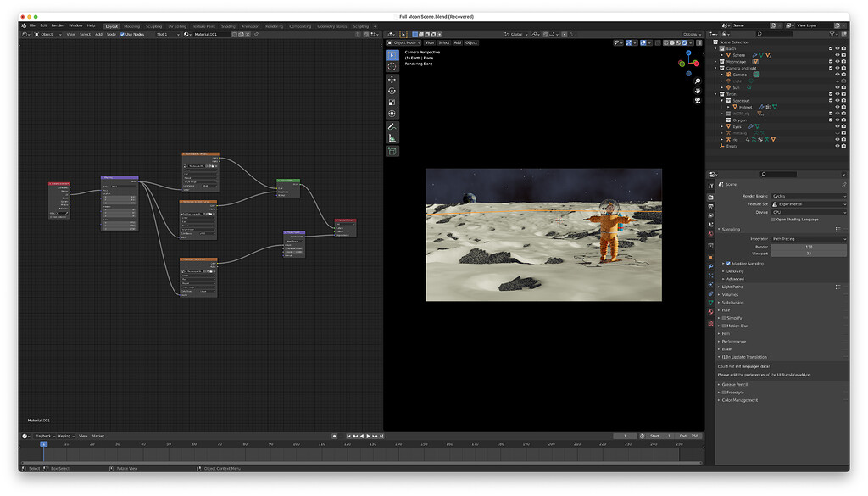Uncheck the Moonscape collection exclude checkbox
Screen dimensions: 868x496
[831, 61]
